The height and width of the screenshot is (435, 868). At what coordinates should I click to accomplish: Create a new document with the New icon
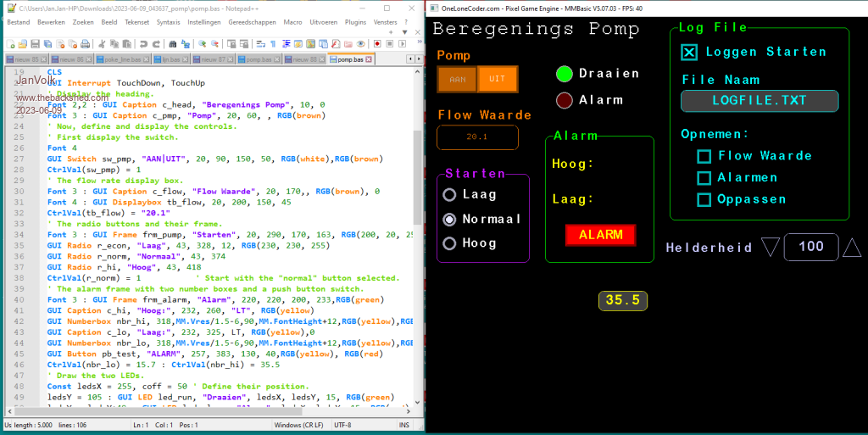coord(10,43)
